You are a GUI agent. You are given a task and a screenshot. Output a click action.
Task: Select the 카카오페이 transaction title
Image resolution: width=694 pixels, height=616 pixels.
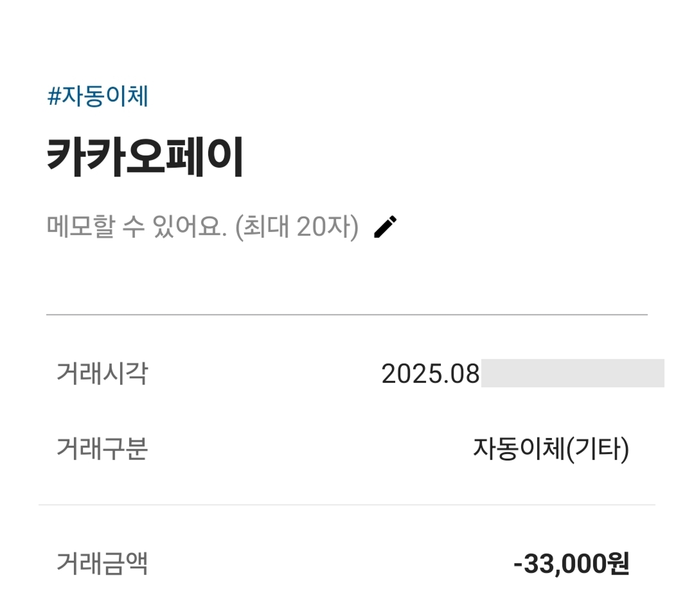(x=145, y=157)
